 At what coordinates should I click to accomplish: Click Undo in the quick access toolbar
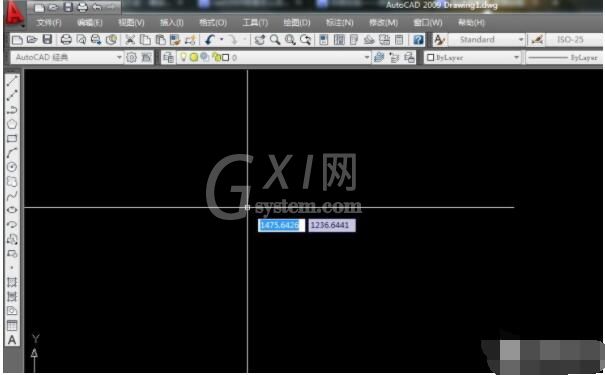click(97, 7)
